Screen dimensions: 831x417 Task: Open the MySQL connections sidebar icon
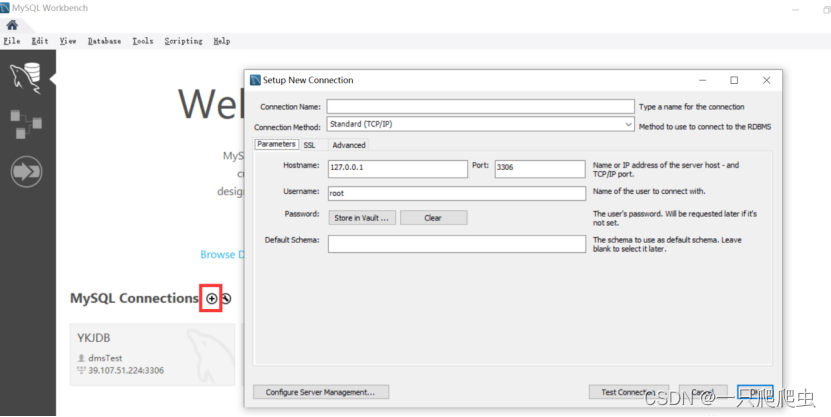tap(25, 78)
